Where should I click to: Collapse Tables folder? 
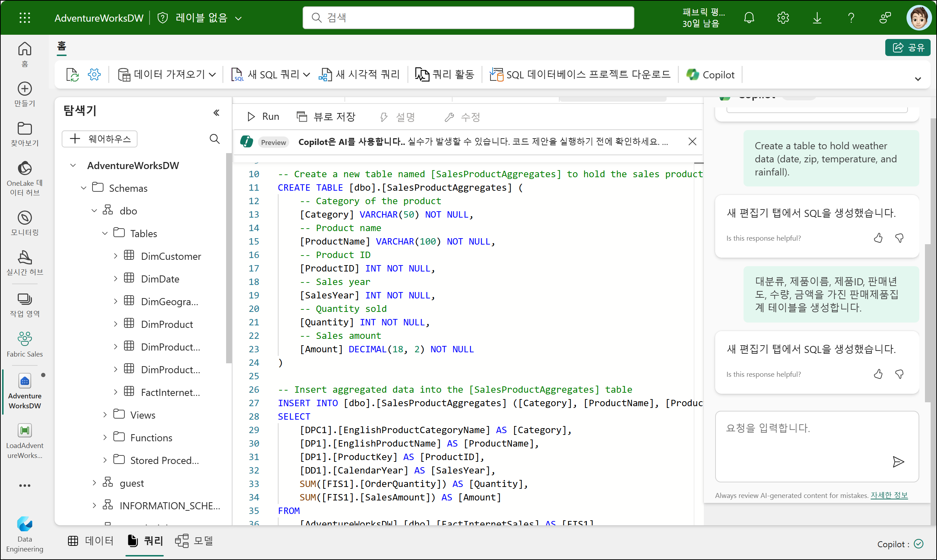[x=105, y=233]
